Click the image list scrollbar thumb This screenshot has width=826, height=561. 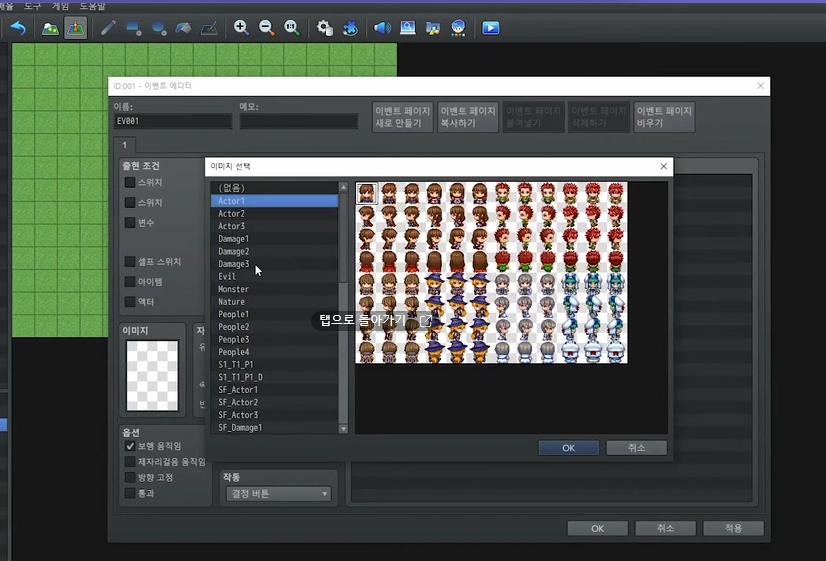pyautogui.click(x=343, y=237)
